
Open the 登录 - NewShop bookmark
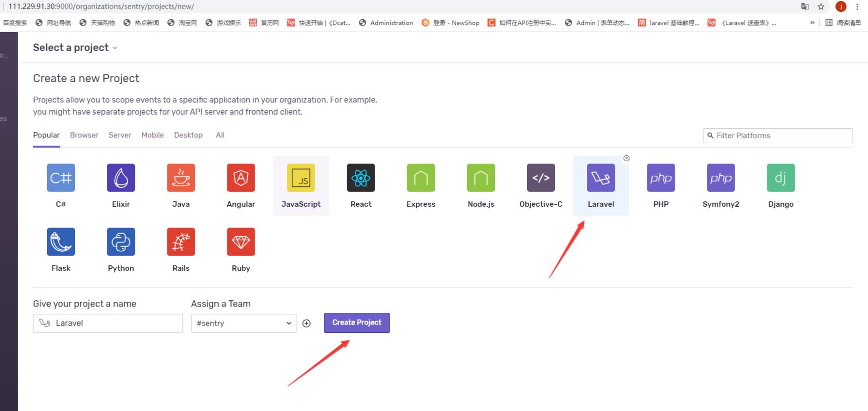click(x=451, y=23)
